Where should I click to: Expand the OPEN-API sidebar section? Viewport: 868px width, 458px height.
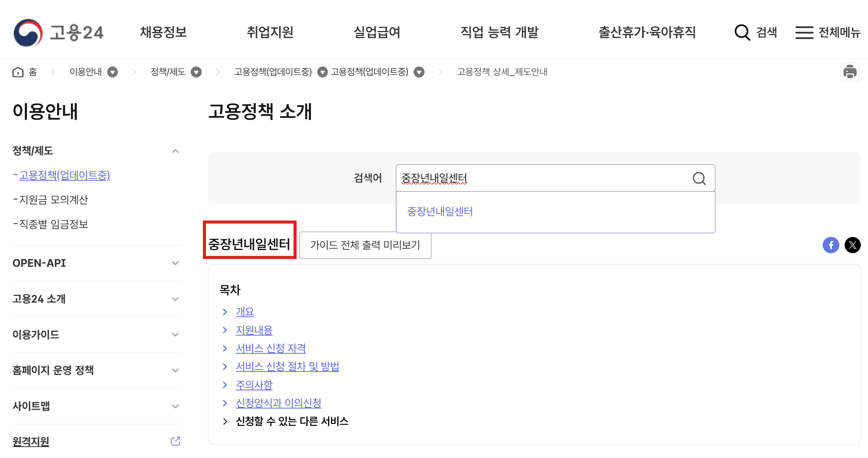coord(175,263)
